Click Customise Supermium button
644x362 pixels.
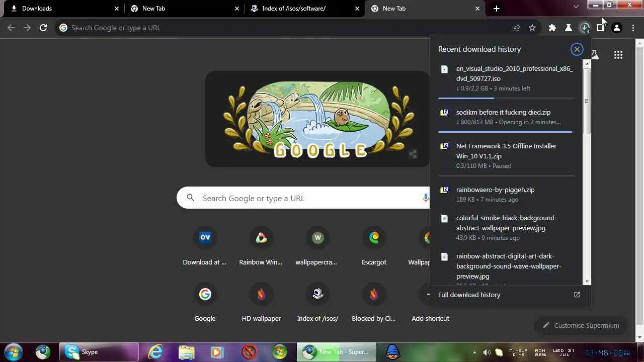coord(581,325)
